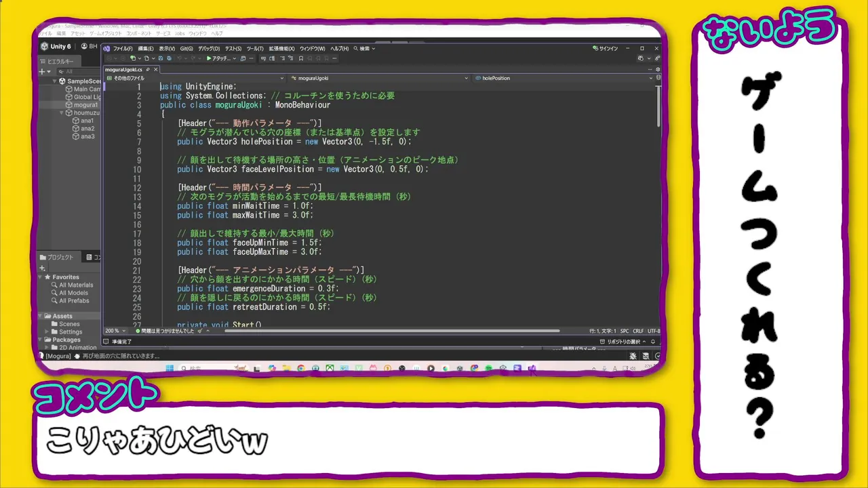This screenshot has width=868, height=488.
Task: Collapse the SampleScene tree node
Action: pyautogui.click(x=55, y=81)
